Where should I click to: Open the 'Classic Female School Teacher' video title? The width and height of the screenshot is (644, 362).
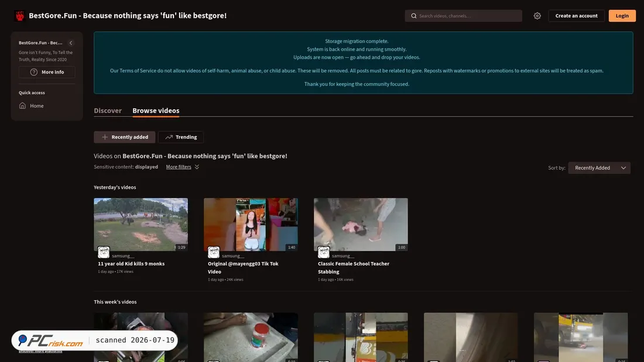[x=354, y=268]
